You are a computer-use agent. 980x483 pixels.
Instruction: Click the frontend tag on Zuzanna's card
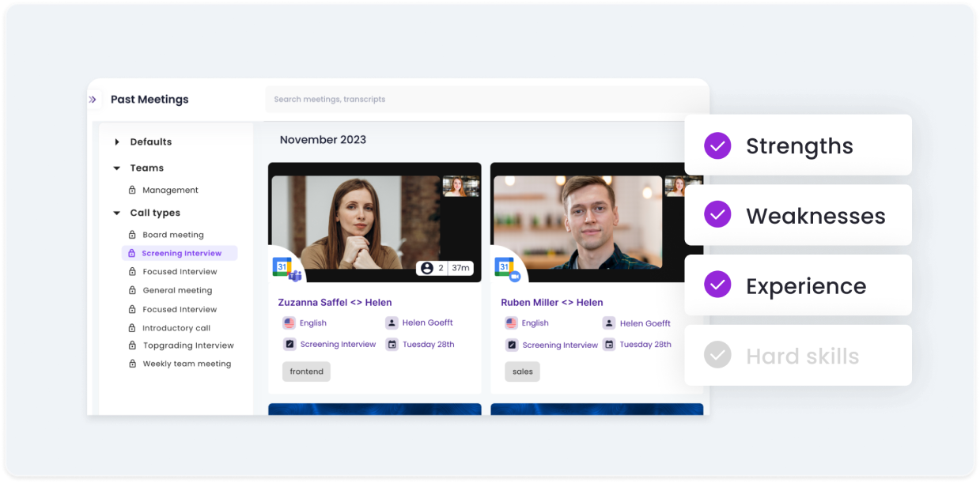coord(306,372)
